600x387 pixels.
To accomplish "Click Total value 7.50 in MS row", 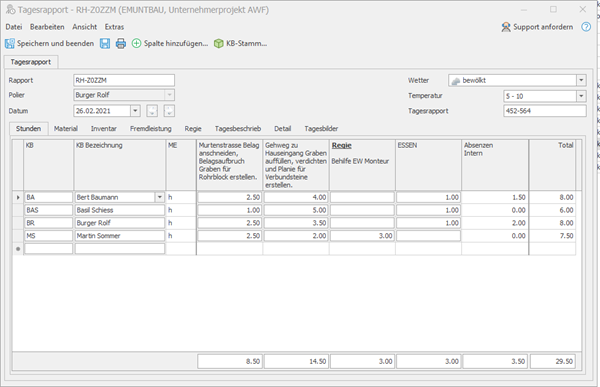I will coord(553,236).
